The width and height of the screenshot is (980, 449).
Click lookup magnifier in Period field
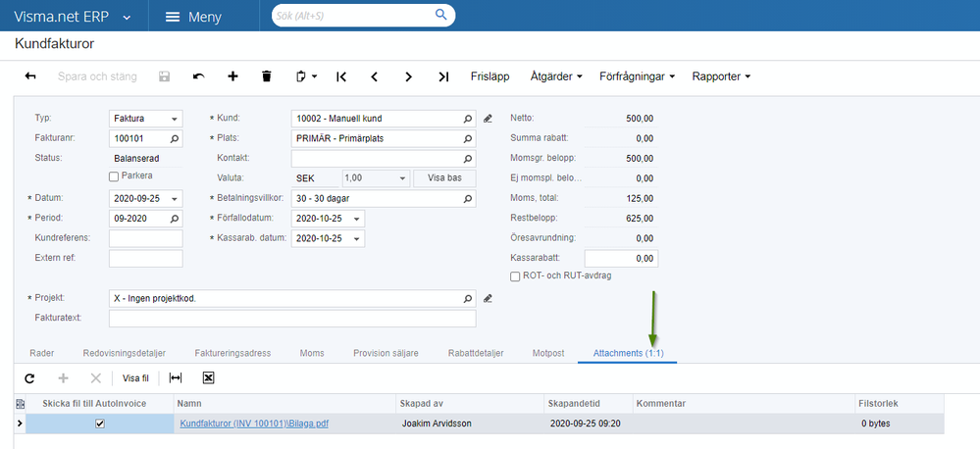pos(175,219)
